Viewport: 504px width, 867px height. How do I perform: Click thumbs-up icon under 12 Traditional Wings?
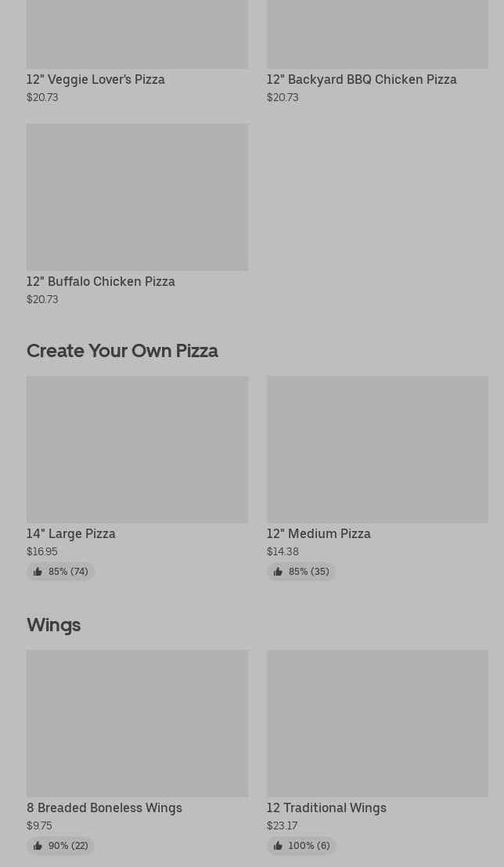[x=278, y=845]
